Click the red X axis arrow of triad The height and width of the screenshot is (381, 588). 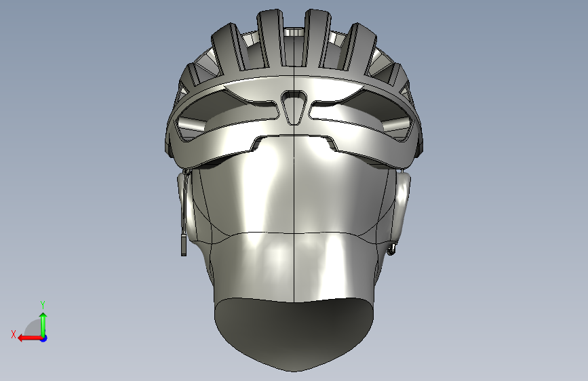pyautogui.click(x=29, y=338)
